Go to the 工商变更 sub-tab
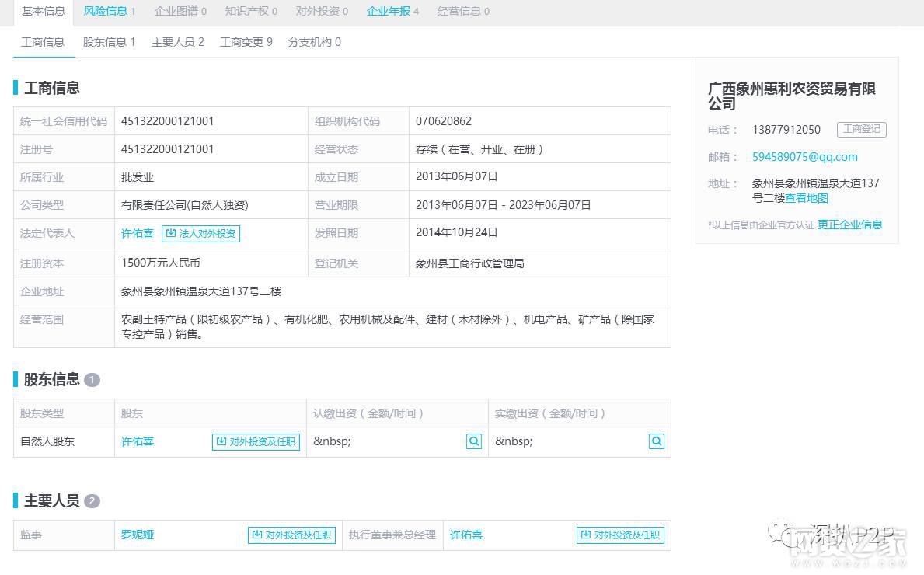Screen dimensions: 924x575 (246, 42)
